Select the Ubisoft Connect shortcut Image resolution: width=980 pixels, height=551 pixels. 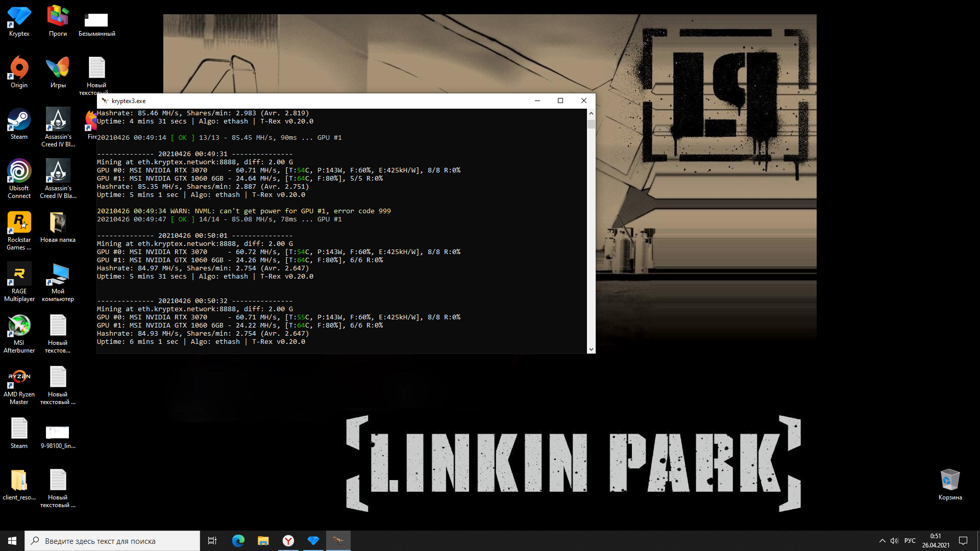click(x=19, y=172)
